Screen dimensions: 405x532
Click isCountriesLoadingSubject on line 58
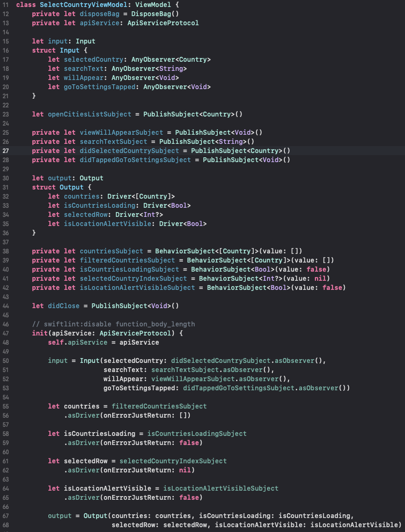coord(196,434)
